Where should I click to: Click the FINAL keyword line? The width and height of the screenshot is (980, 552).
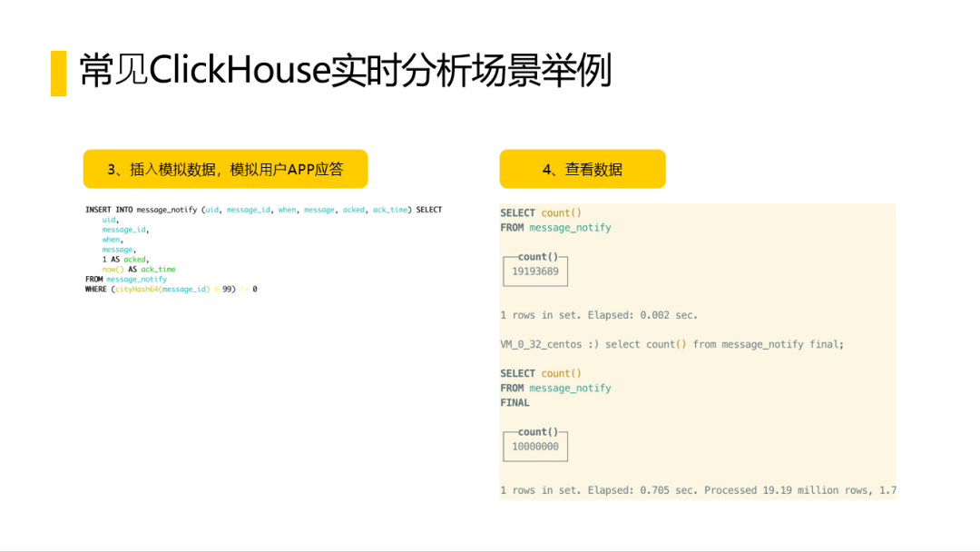click(x=515, y=402)
